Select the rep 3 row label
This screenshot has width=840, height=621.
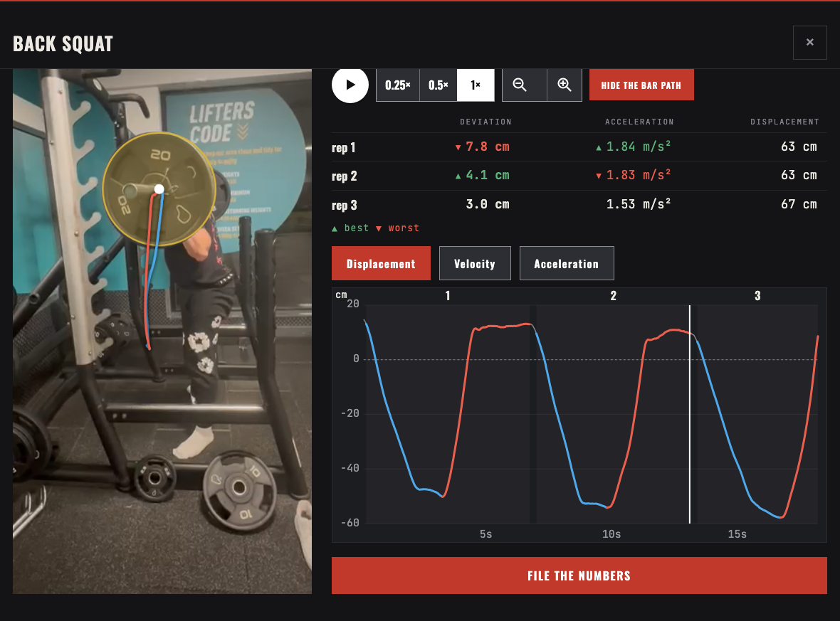(x=344, y=206)
